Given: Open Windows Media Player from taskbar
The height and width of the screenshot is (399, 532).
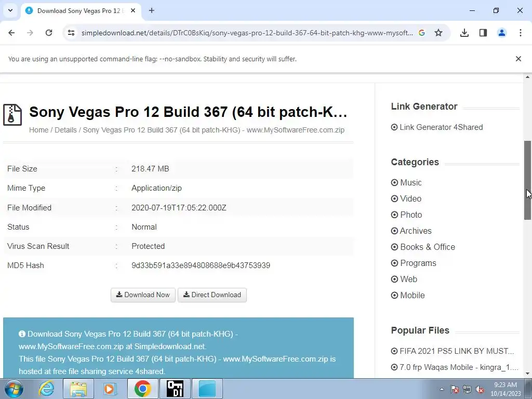Looking at the screenshot, I should click(110, 389).
